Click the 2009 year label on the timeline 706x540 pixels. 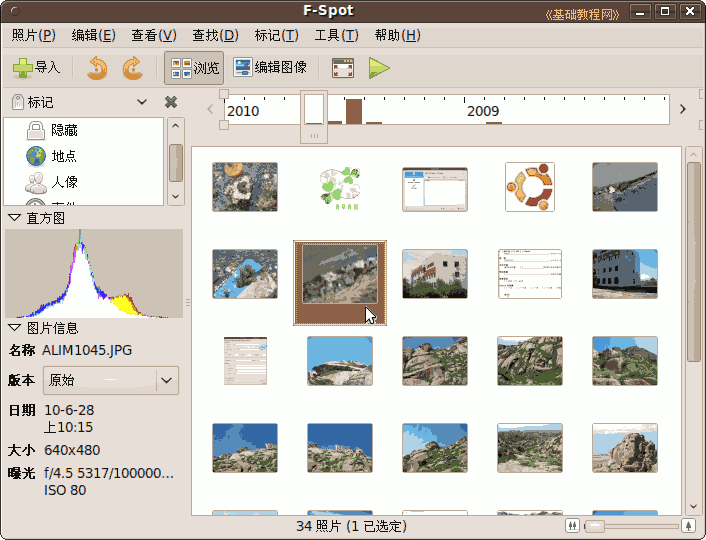tap(483, 111)
